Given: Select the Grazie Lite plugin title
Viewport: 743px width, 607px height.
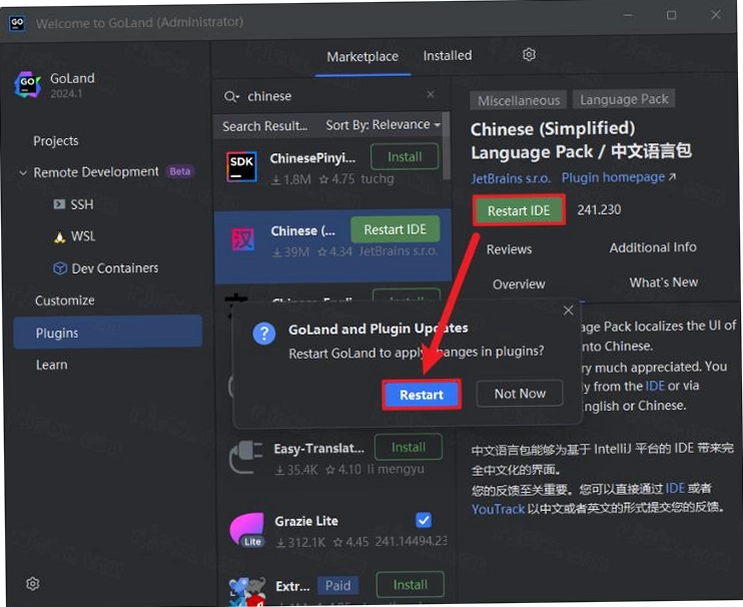Looking at the screenshot, I should (306, 521).
